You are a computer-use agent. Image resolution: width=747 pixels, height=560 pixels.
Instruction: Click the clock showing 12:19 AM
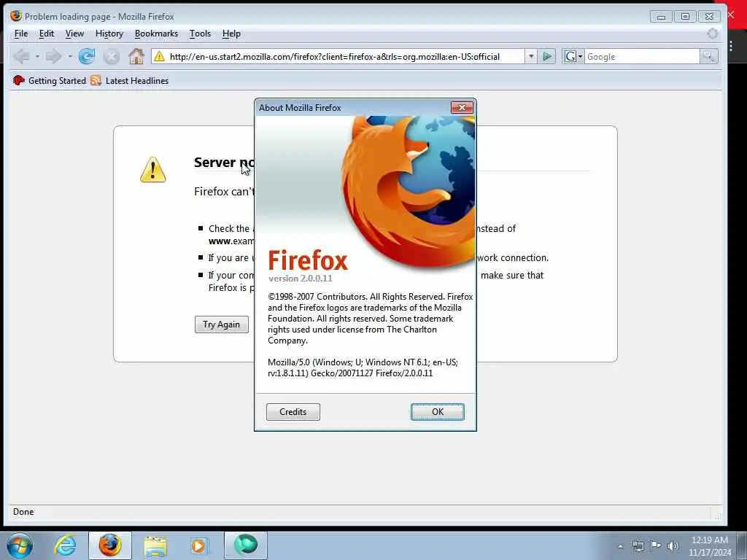tap(709, 540)
